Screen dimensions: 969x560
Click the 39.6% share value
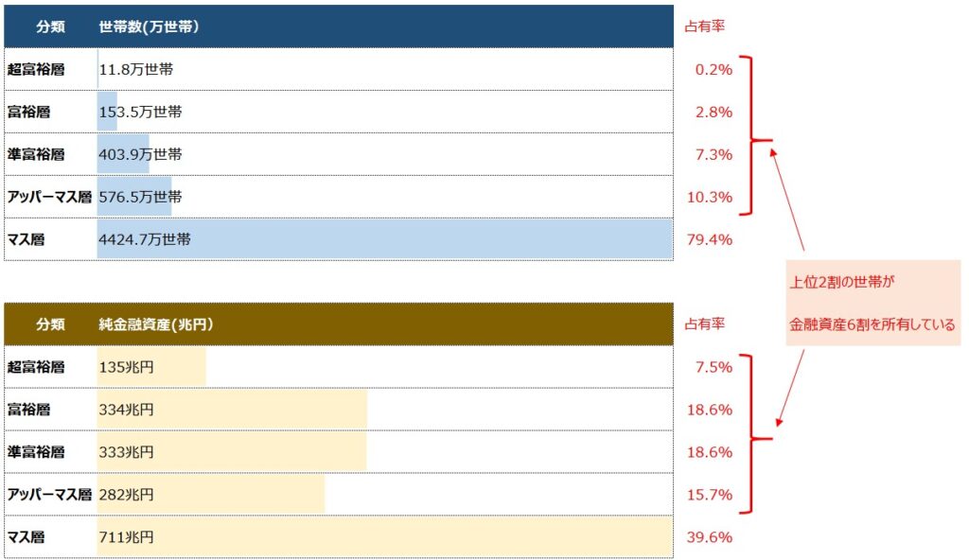coord(710,537)
